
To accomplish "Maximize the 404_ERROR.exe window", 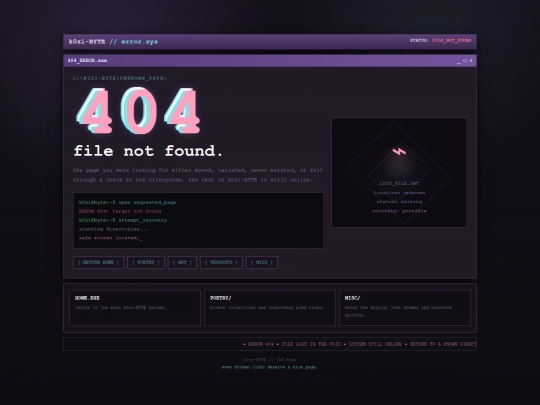I will pos(465,61).
